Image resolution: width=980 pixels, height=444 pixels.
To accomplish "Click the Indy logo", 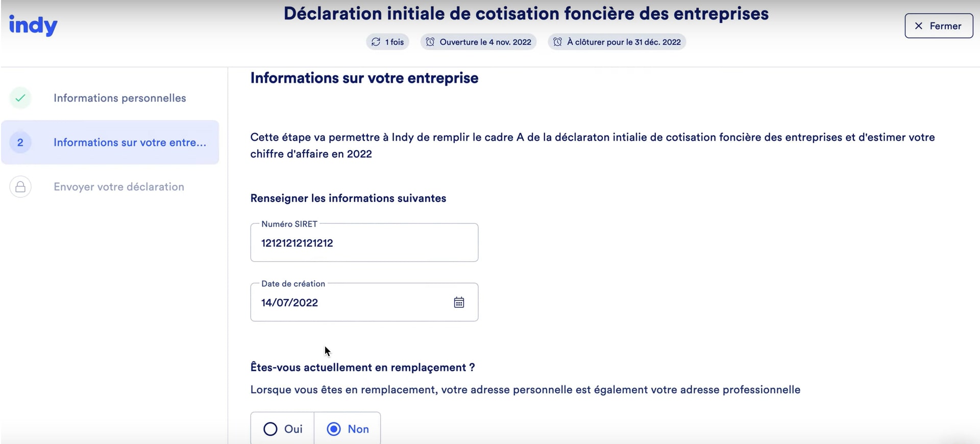I will click(x=33, y=25).
